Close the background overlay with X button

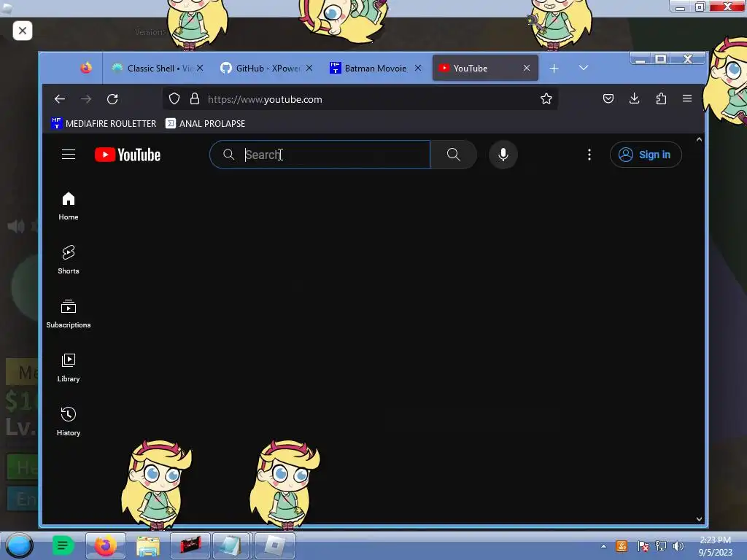(x=23, y=31)
